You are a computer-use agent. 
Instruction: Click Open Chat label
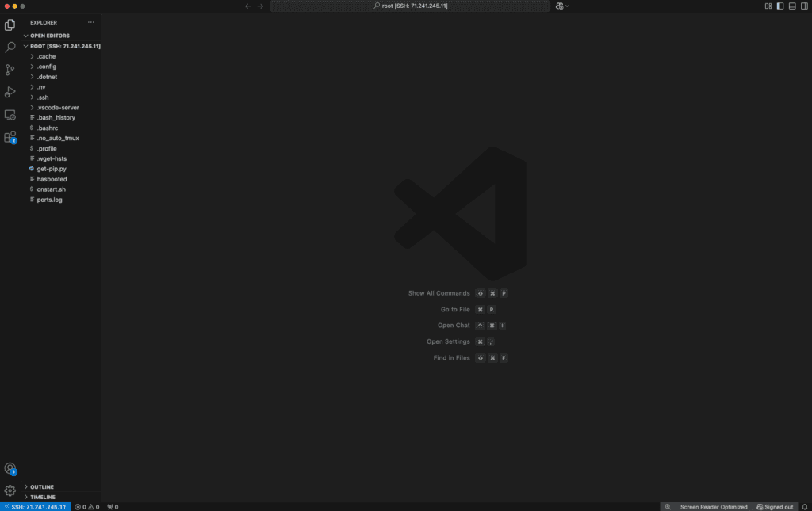tap(454, 326)
